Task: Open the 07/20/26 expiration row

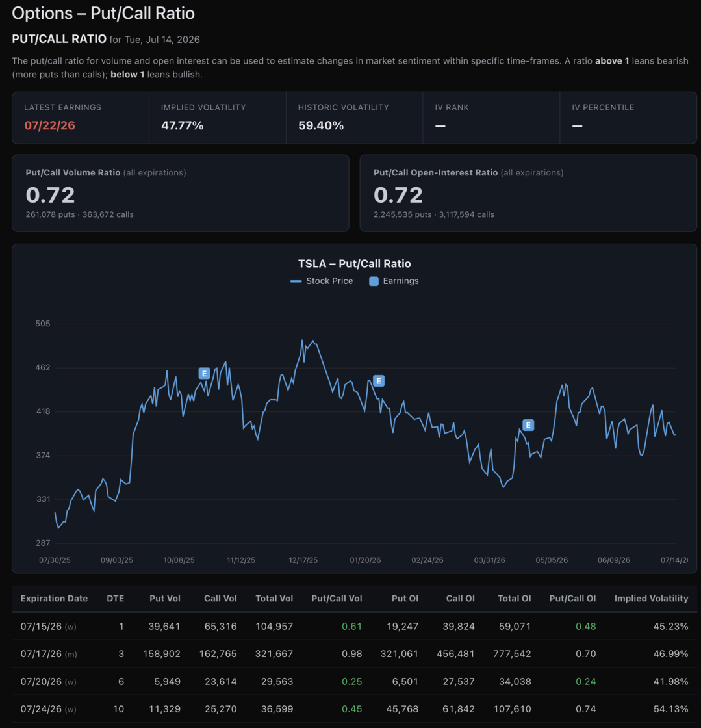Action: (355, 682)
